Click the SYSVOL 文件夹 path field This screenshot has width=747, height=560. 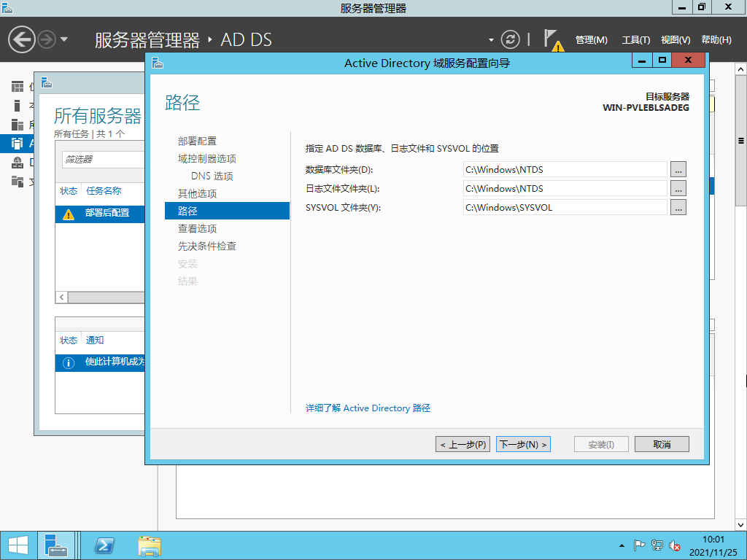[x=565, y=208]
